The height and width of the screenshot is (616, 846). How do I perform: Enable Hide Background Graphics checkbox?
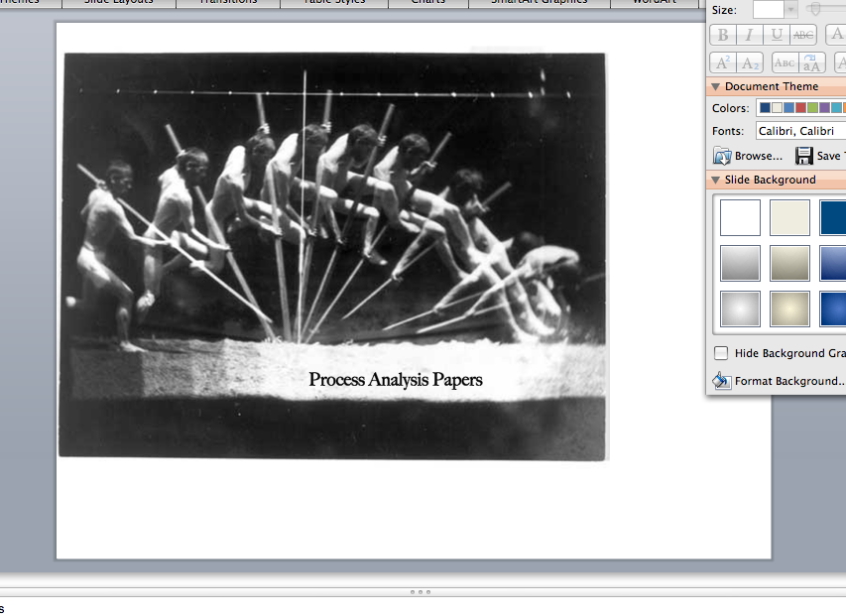[721, 353]
